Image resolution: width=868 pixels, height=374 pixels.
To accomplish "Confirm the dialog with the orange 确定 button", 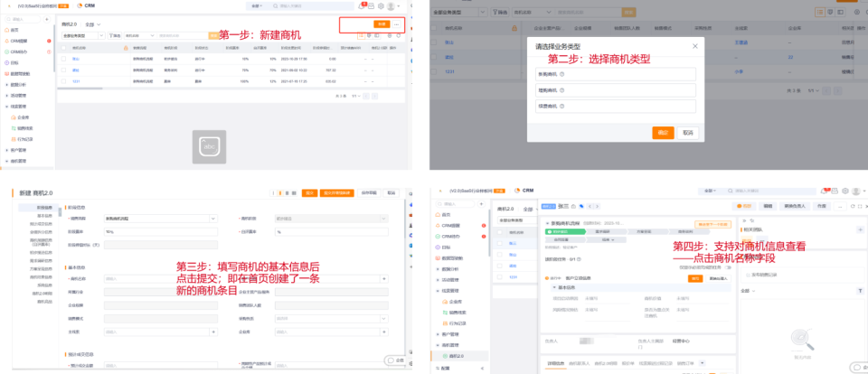I will 663,133.
